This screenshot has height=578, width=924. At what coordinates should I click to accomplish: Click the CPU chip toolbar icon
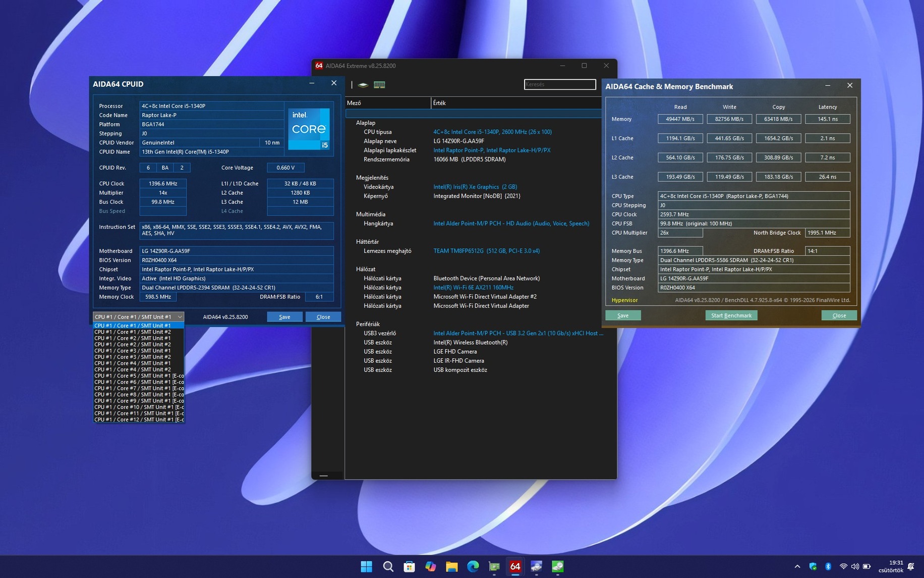coord(363,85)
